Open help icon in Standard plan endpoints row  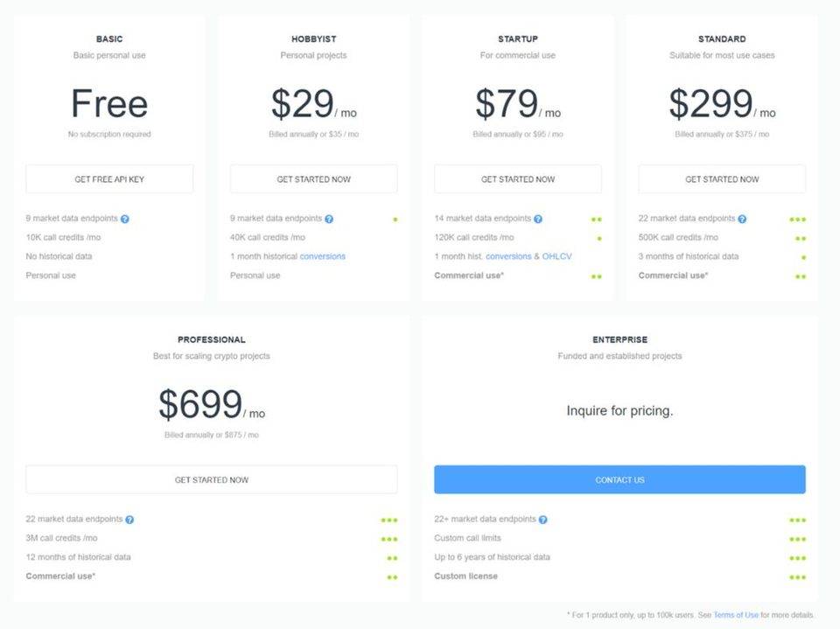[x=742, y=219]
